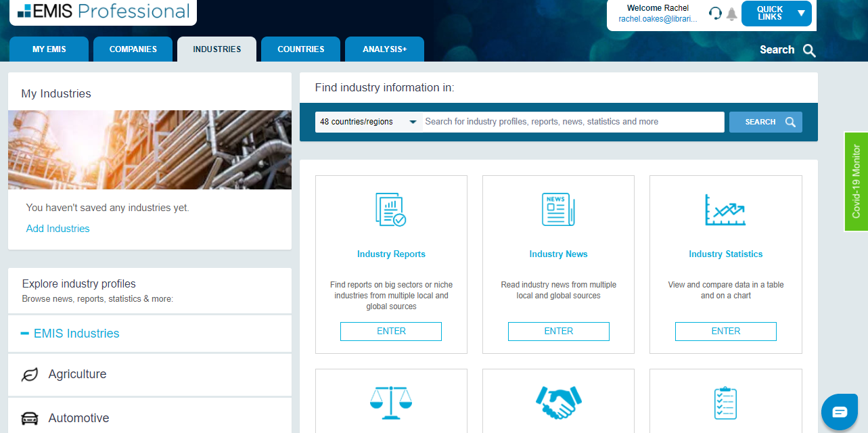Open the headset support icon
Viewport: 868px width, 433px height.
pos(715,13)
